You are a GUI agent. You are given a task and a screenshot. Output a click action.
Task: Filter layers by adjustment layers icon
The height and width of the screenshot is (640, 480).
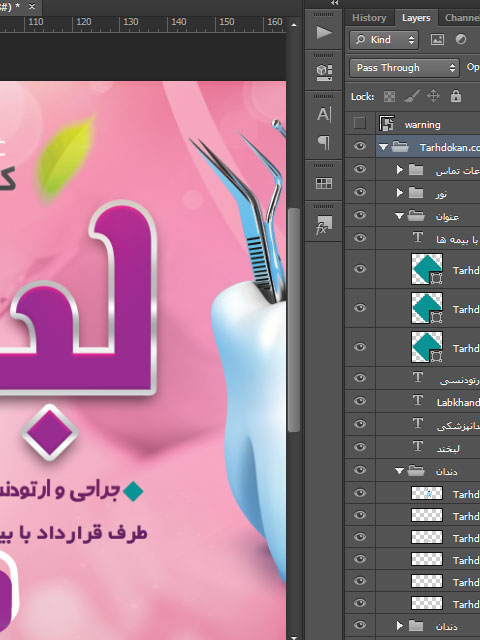tap(461, 40)
